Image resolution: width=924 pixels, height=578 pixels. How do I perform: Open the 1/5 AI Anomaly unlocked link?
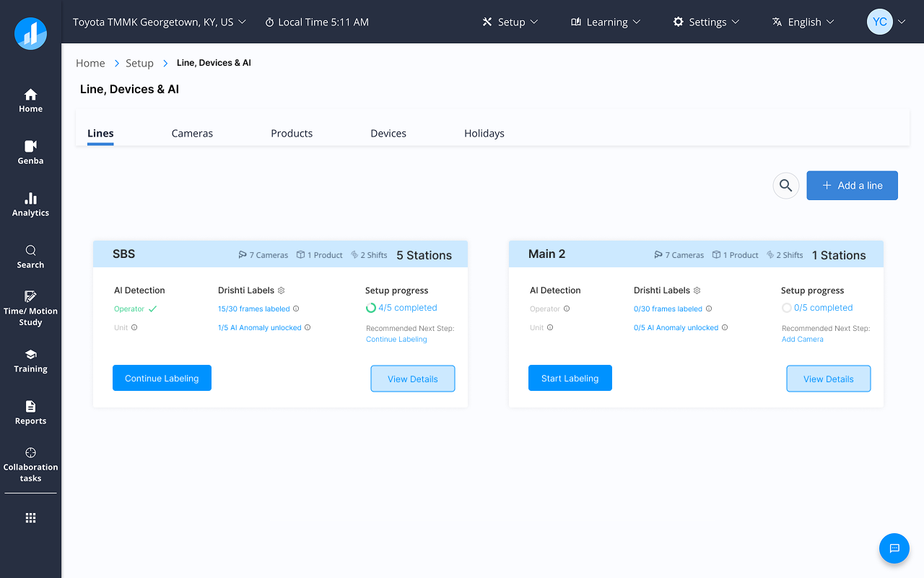(x=260, y=327)
